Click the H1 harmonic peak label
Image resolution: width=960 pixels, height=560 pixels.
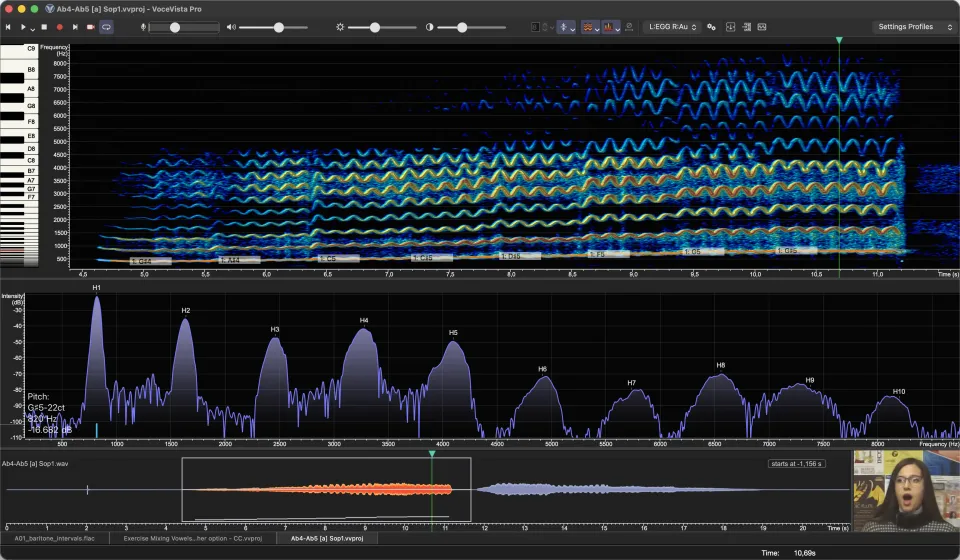pos(97,288)
